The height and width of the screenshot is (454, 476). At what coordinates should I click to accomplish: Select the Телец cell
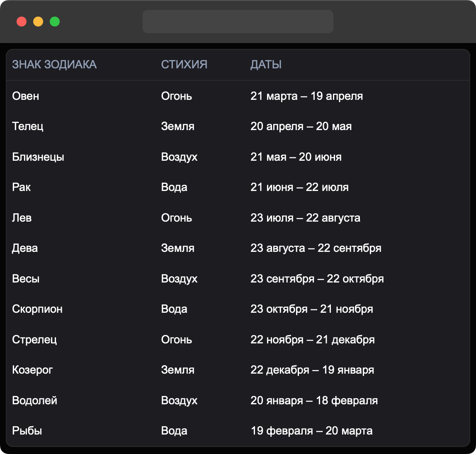(x=28, y=126)
